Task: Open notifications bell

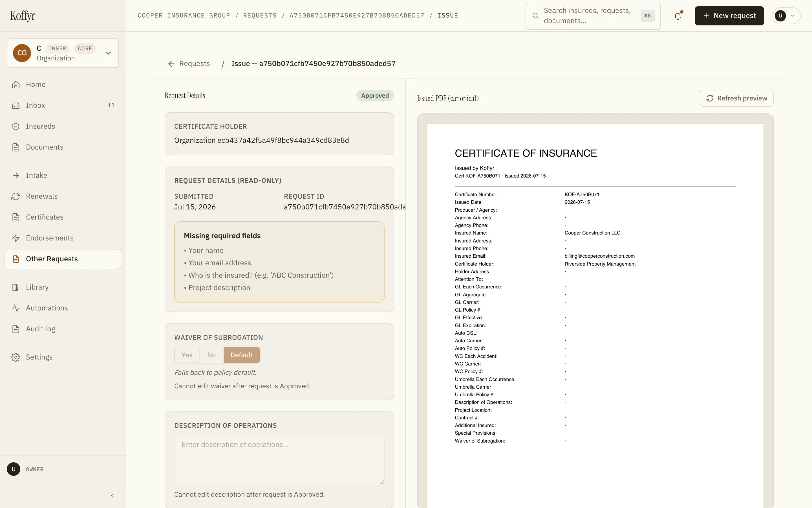Action: point(678,16)
